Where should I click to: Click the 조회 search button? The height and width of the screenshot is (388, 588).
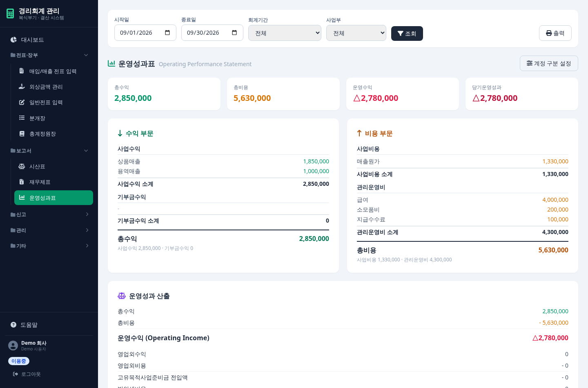click(407, 33)
